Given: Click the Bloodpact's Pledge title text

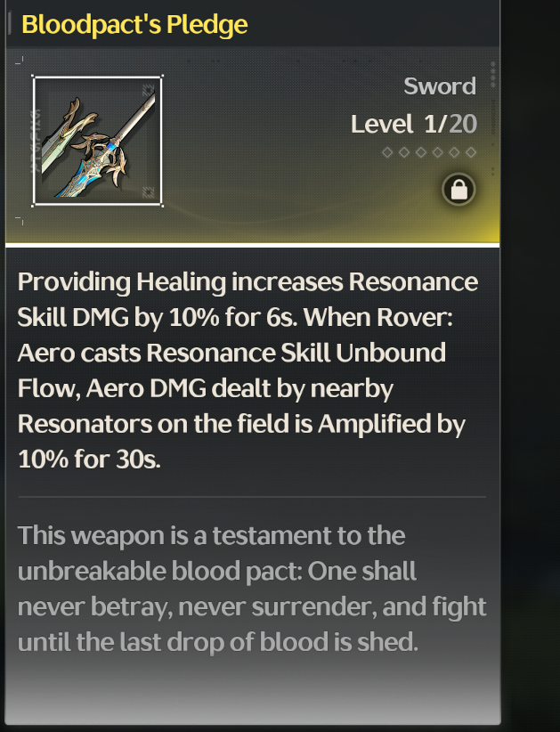Looking at the screenshot, I should 134,25.
